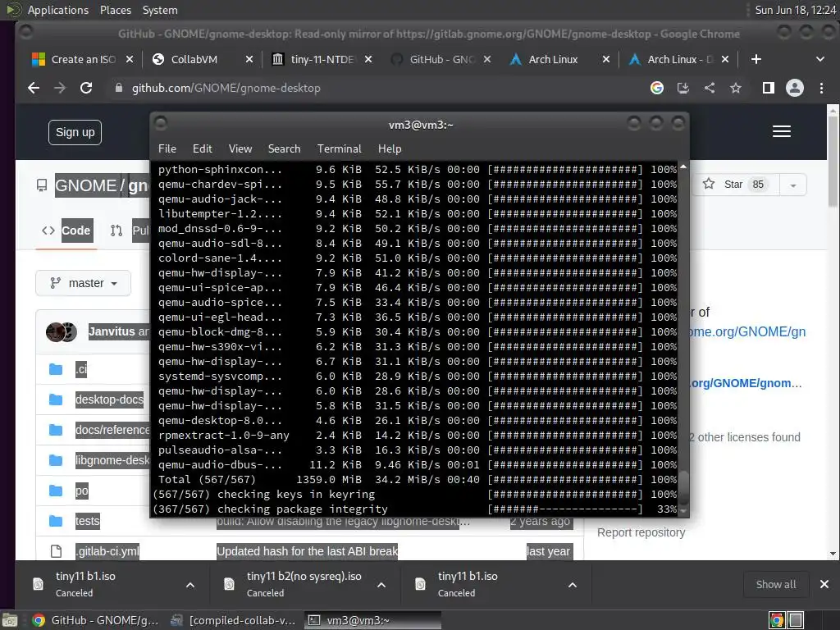Open terminal Help menu
840x630 pixels.
(x=390, y=149)
